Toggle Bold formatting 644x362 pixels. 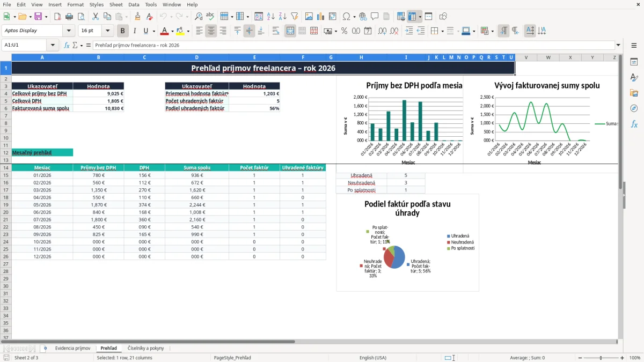point(123,31)
